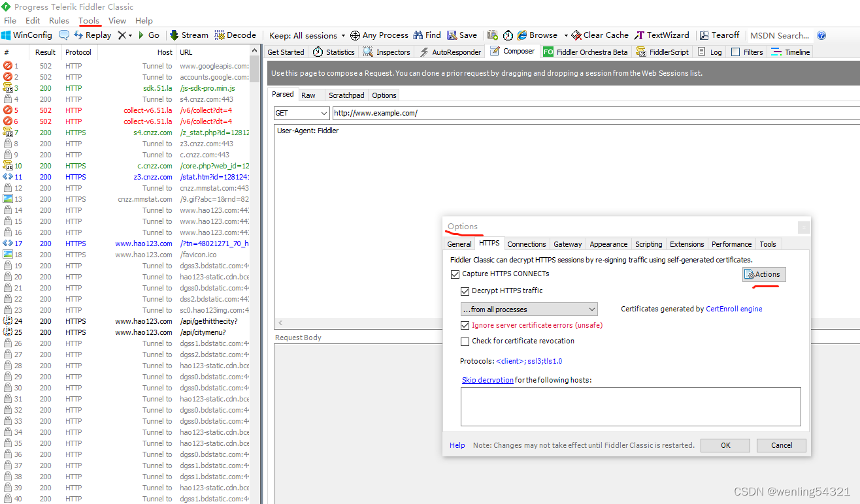Toggle Check for certificate revocation checkbox

click(x=465, y=341)
